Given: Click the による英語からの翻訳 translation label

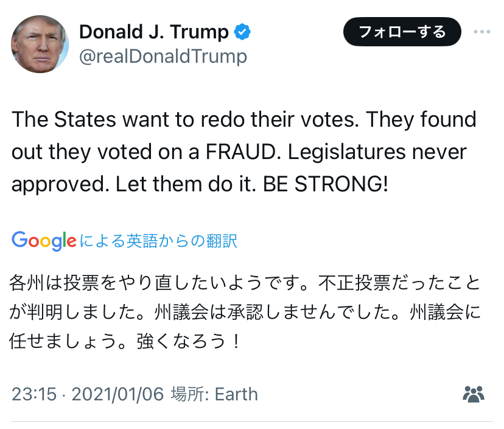Looking at the screenshot, I should point(158,241).
